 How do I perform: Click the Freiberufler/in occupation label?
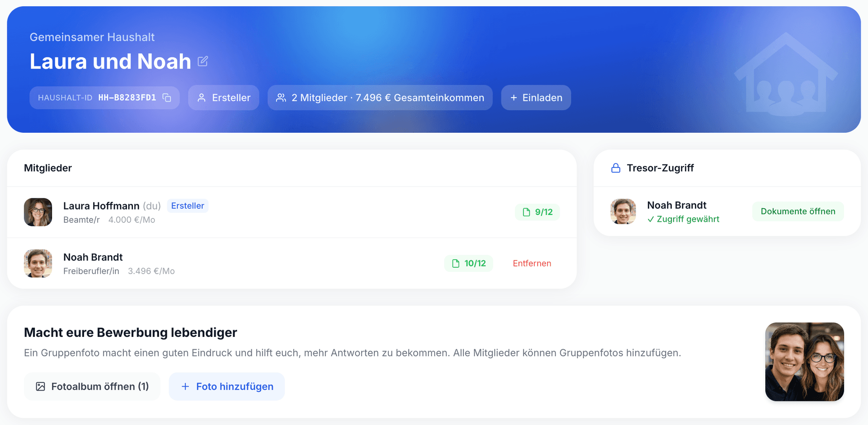[x=91, y=271]
